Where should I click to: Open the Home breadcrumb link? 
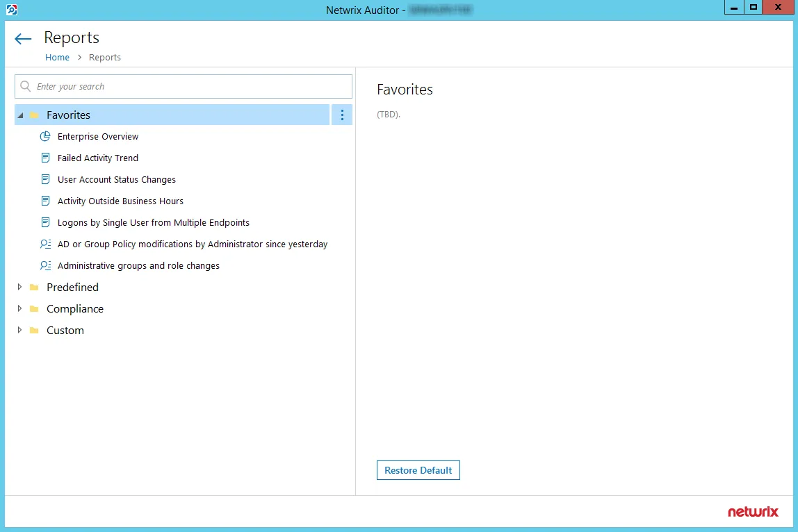click(57, 58)
